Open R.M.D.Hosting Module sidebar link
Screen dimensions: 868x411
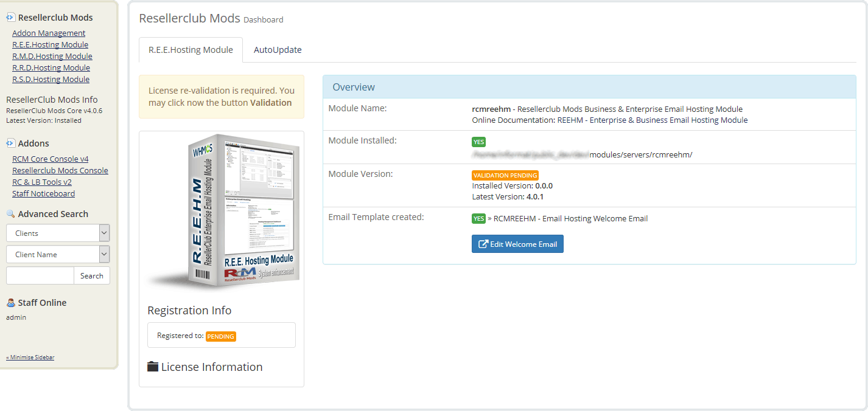click(52, 56)
